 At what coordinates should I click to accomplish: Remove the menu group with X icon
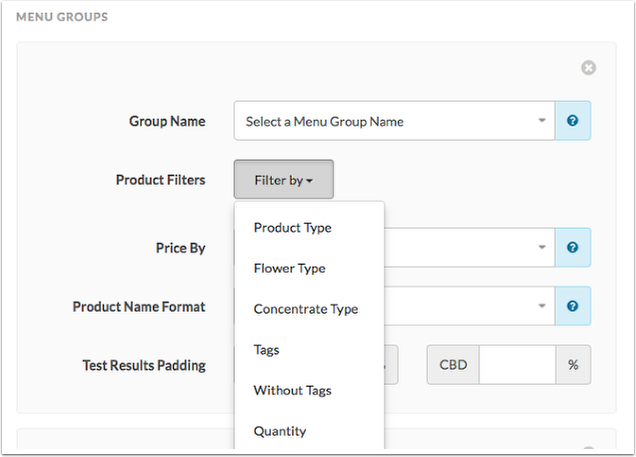pyautogui.click(x=589, y=67)
